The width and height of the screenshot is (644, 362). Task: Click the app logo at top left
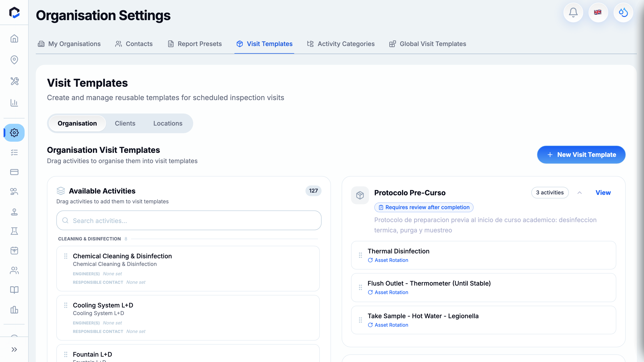(x=14, y=13)
